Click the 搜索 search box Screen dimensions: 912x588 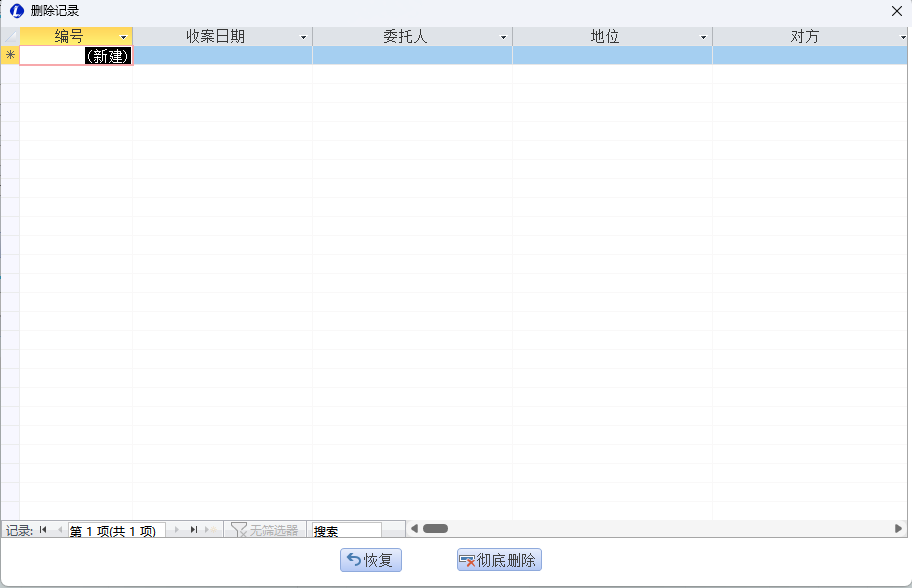pos(346,531)
